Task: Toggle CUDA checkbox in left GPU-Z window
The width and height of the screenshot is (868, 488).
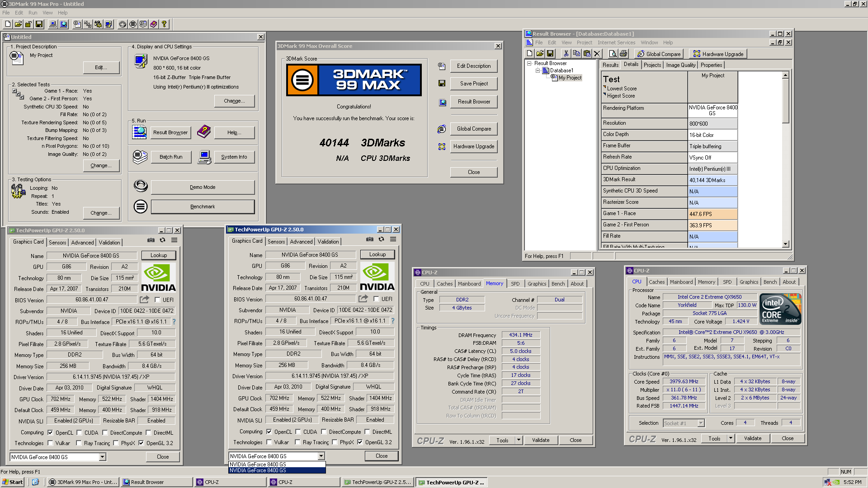Action: 79,432
